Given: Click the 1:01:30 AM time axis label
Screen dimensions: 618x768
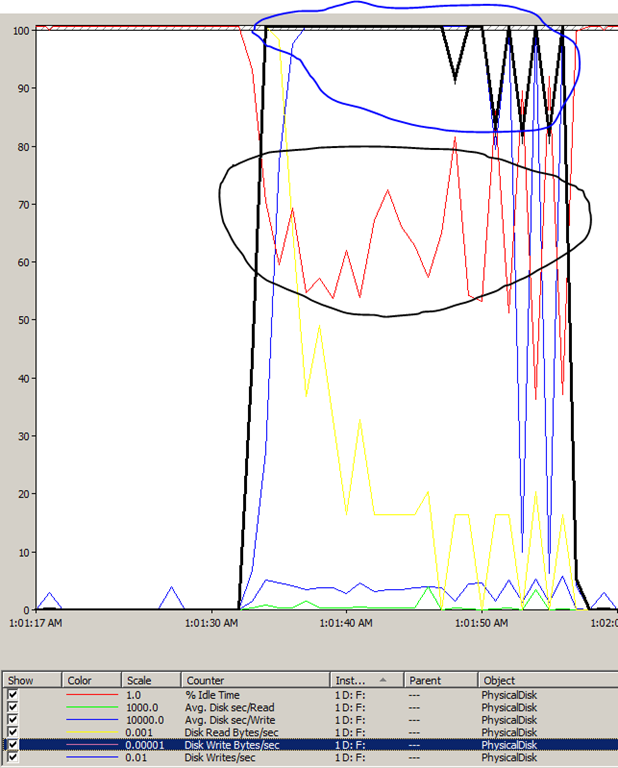Looking at the screenshot, I should [212, 623].
